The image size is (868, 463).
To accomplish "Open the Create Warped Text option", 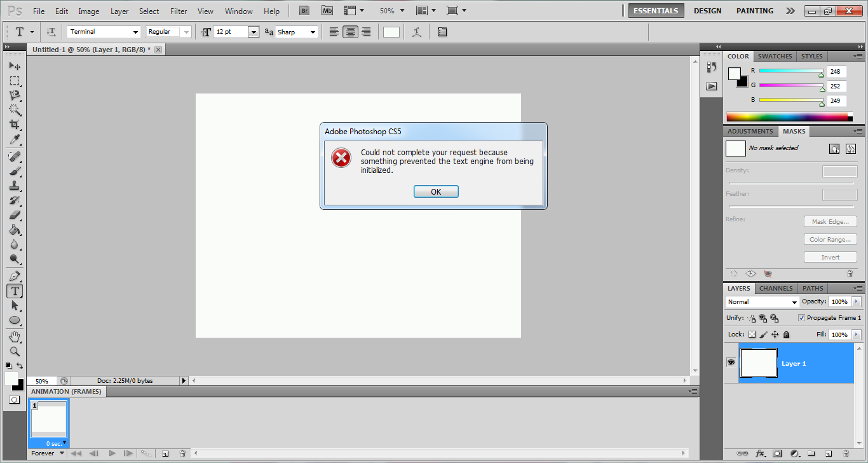I will point(417,32).
